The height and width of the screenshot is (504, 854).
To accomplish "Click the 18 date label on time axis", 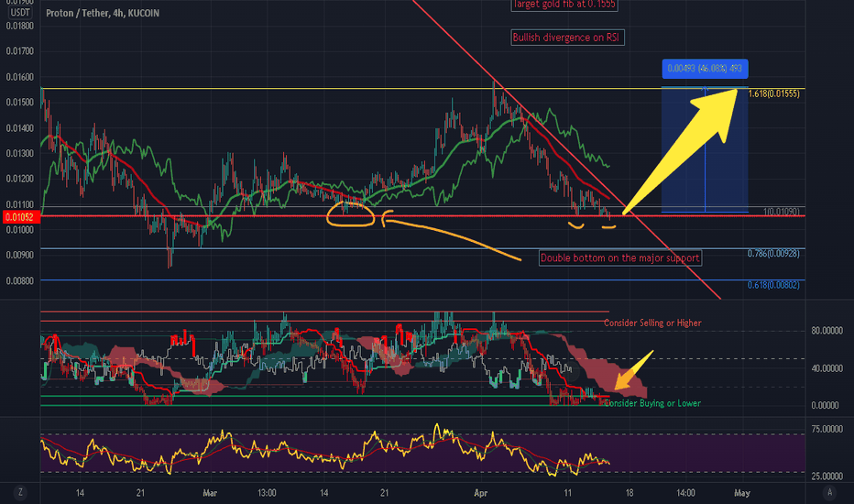I will (x=630, y=493).
